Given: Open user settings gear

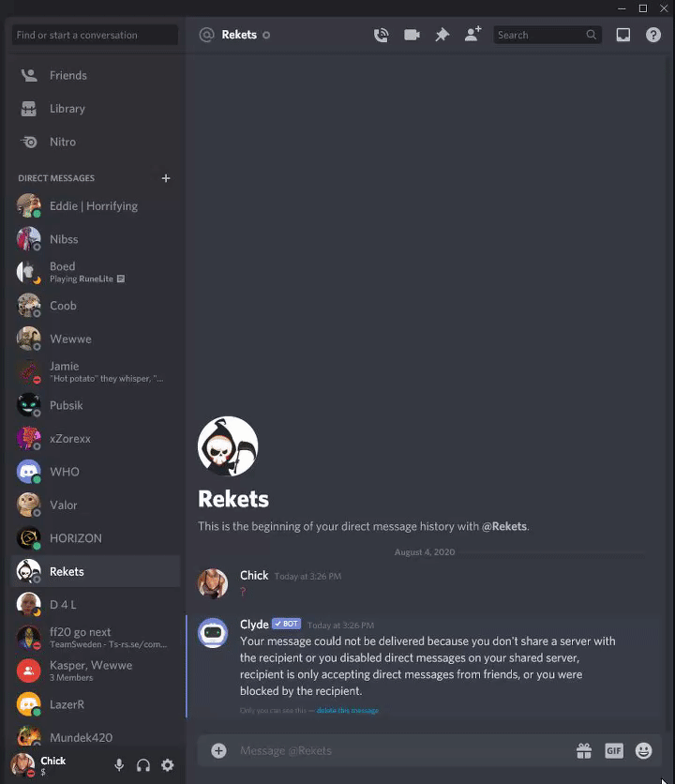Looking at the screenshot, I should coord(168,765).
